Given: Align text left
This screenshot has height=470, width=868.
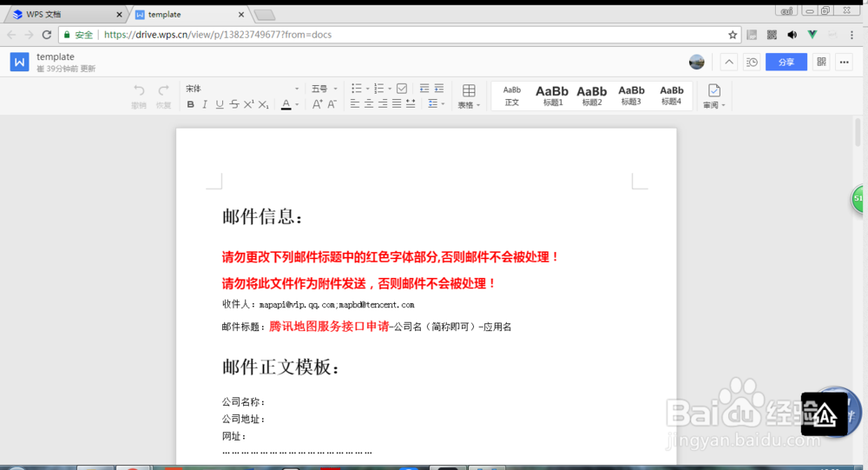Looking at the screenshot, I should tap(355, 103).
